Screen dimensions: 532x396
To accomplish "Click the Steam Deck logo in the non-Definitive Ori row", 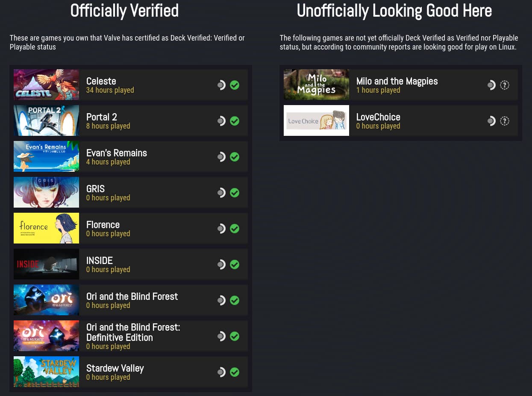I will pyautogui.click(x=221, y=300).
